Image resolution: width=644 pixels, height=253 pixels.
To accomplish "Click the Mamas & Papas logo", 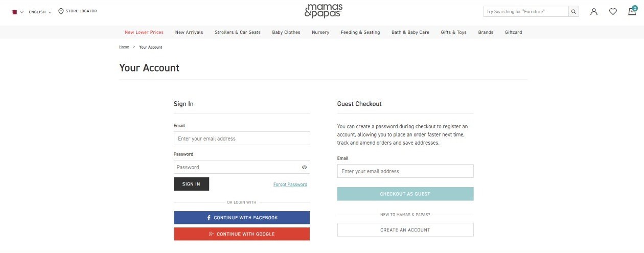I will pyautogui.click(x=323, y=11).
